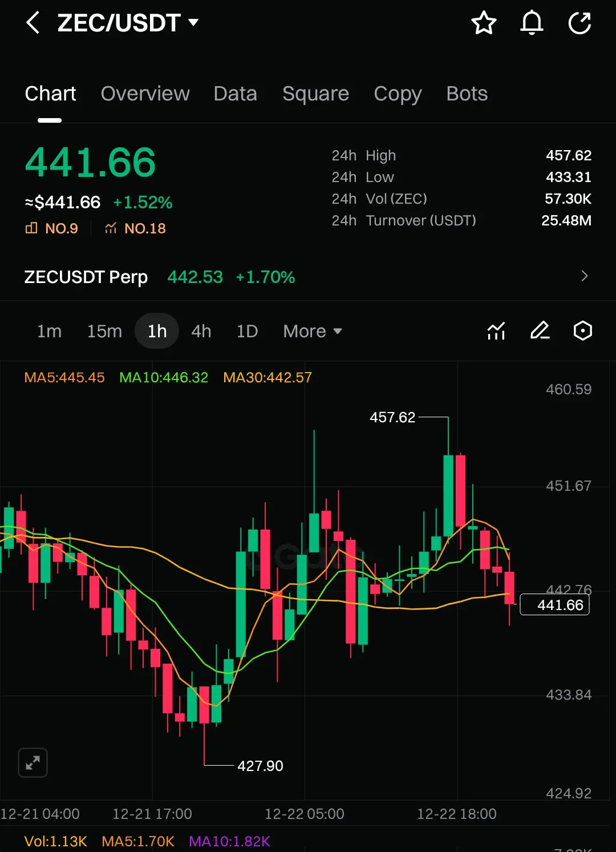This screenshot has width=616, height=852.
Task: Tap the NO.18 trending badge
Action: (135, 228)
